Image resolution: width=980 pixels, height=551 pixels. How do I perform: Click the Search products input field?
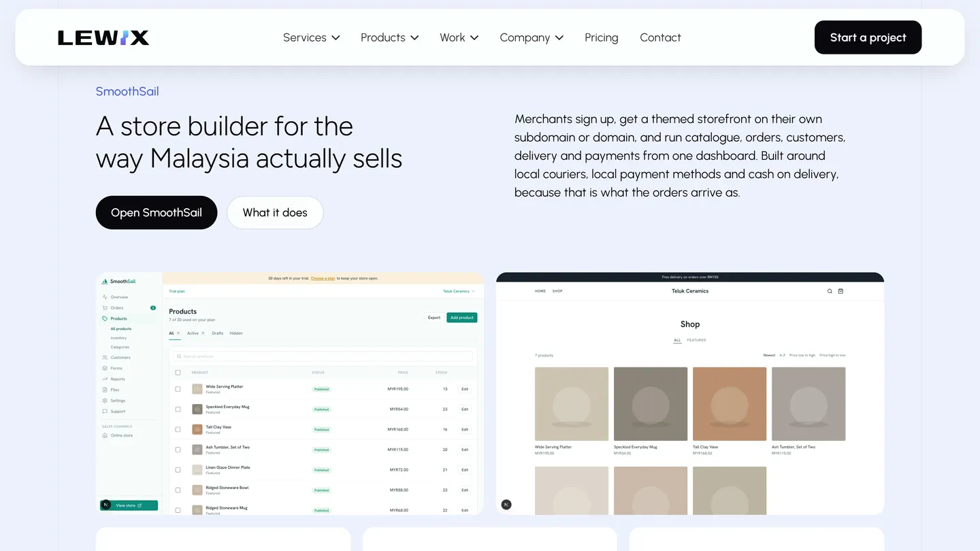pyautogui.click(x=323, y=356)
